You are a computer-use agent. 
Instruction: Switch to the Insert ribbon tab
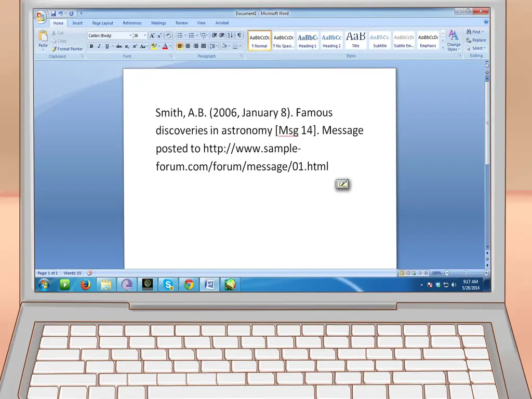[x=77, y=23]
